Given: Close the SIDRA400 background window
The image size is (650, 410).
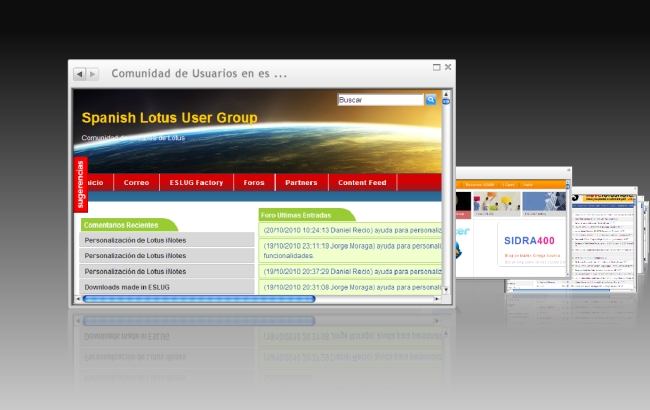Looking at the screenshot, I should [x=568, y=170].
